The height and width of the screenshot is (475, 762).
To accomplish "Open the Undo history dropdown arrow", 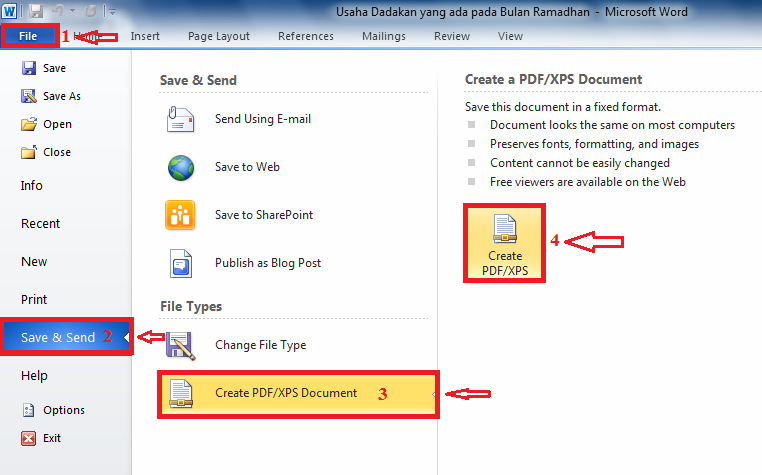I will point(72,11).
